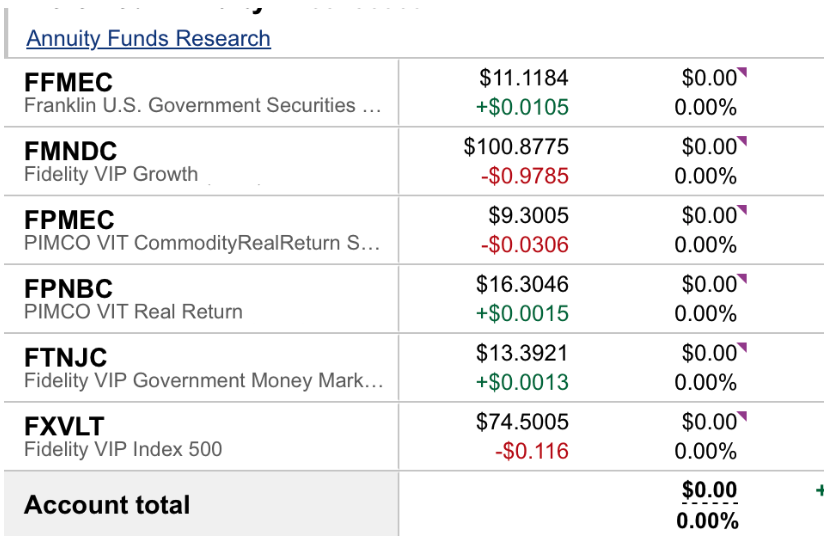Select the FTNJC fund symbol
827x539 pixels.
[x=65, y=358]
